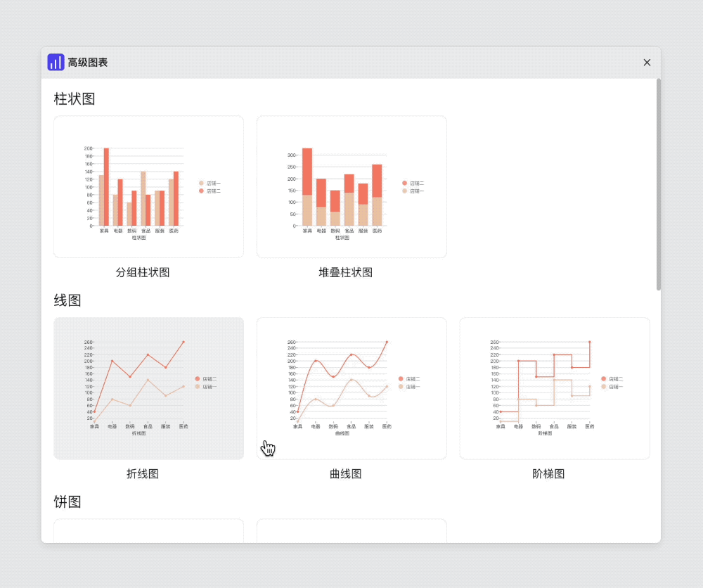Choose the 折线图 line chart thumbnail
The image size is (703, 588).
point(149,388)
